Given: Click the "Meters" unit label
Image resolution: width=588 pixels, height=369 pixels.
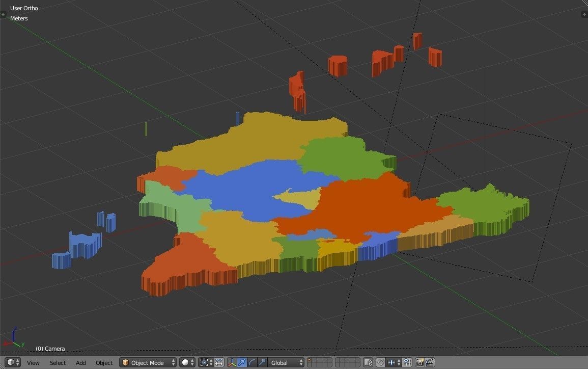Looking at the screenshot, I should pos(19,18).
